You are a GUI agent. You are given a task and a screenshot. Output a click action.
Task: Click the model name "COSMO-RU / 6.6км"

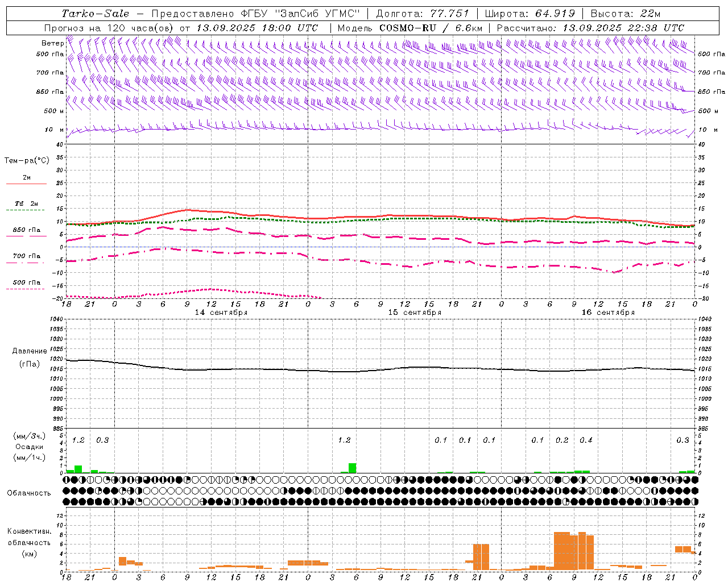[x=431, y=28]
